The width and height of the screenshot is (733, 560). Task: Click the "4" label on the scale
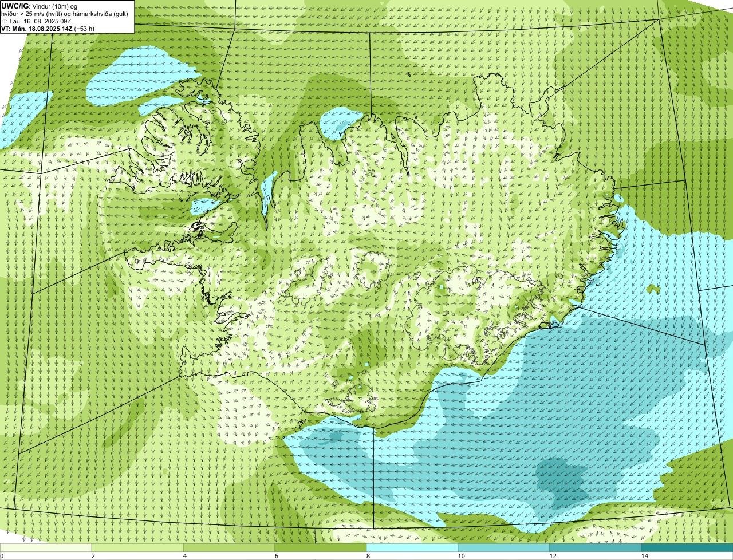(x=184, y=556)
